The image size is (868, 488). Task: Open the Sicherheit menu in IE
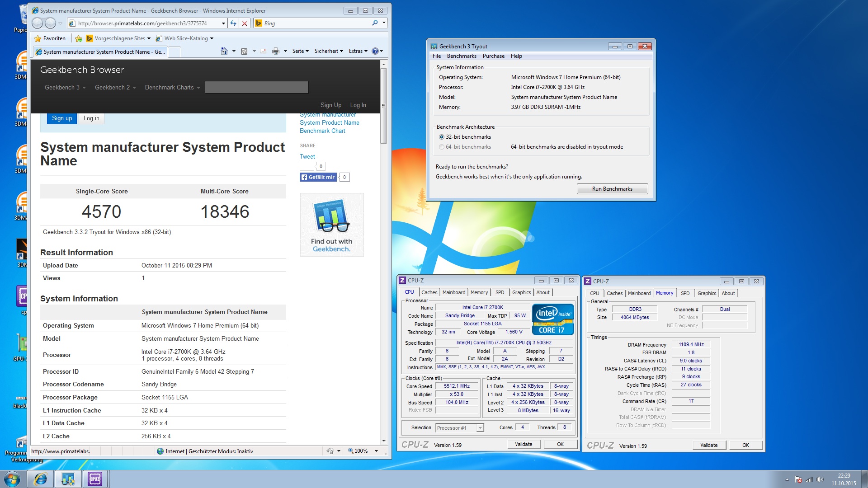[329, 51]
